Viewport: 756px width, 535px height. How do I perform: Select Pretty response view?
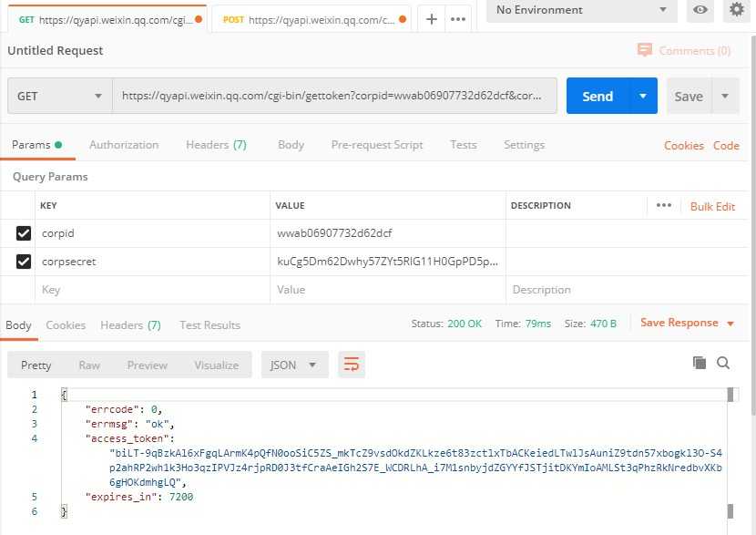click(36, 365)
